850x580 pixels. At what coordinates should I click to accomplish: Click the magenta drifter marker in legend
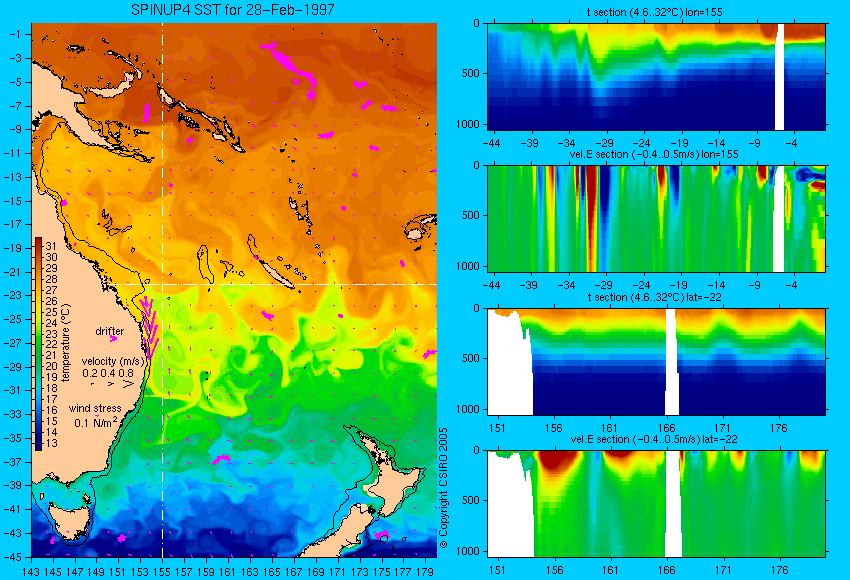113,339
